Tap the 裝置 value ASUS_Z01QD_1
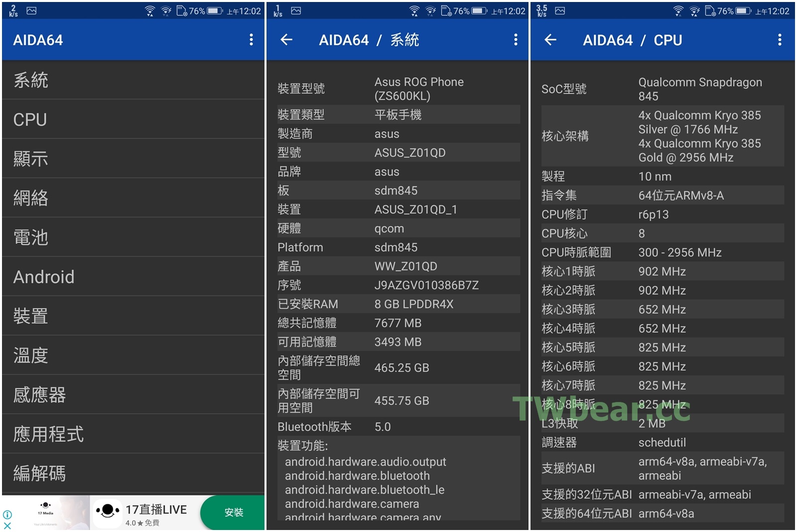The height and width of the screenshot is (532, 797). click(x=416, y=209)
